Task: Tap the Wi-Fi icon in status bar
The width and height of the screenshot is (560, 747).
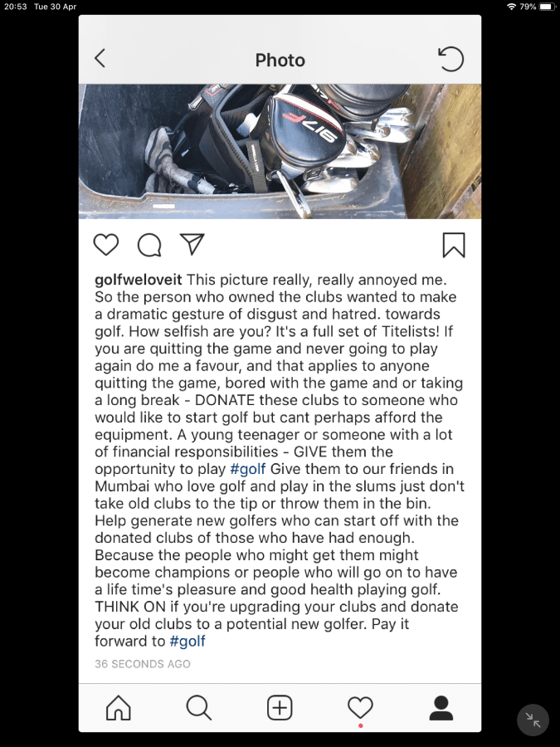Action: pos(511,7)
